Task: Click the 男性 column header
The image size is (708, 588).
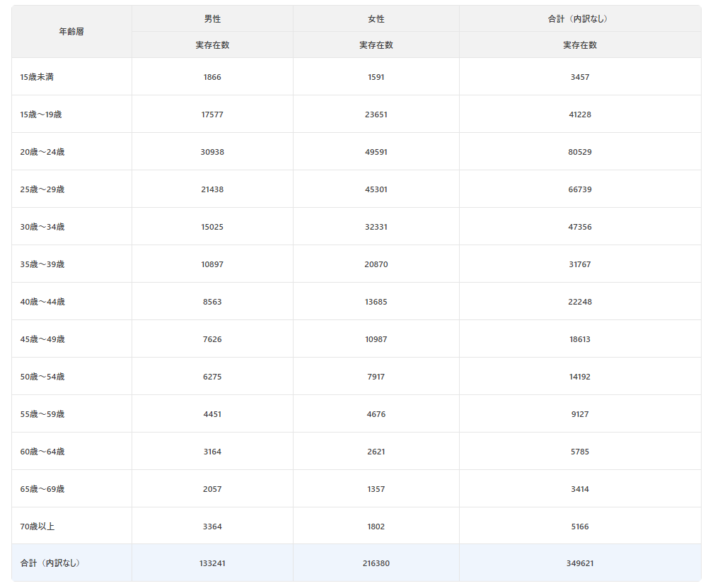Action: click(x=212, y=19)
